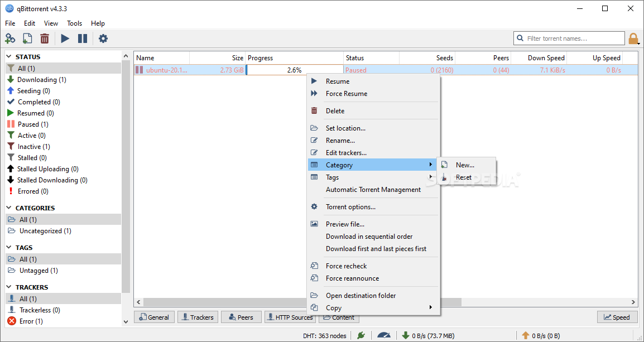Sort by the Down Speed column header
644x342 pixels.
coord(539,58)
